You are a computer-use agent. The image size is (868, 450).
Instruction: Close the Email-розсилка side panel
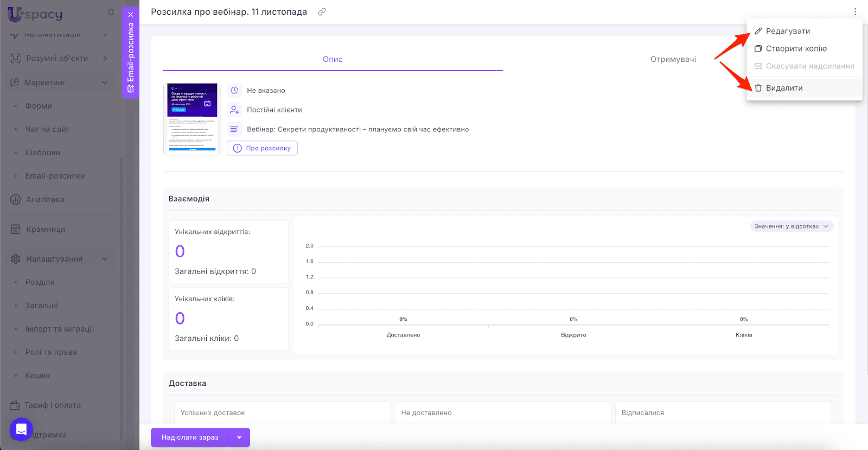[x=131, y=15]
